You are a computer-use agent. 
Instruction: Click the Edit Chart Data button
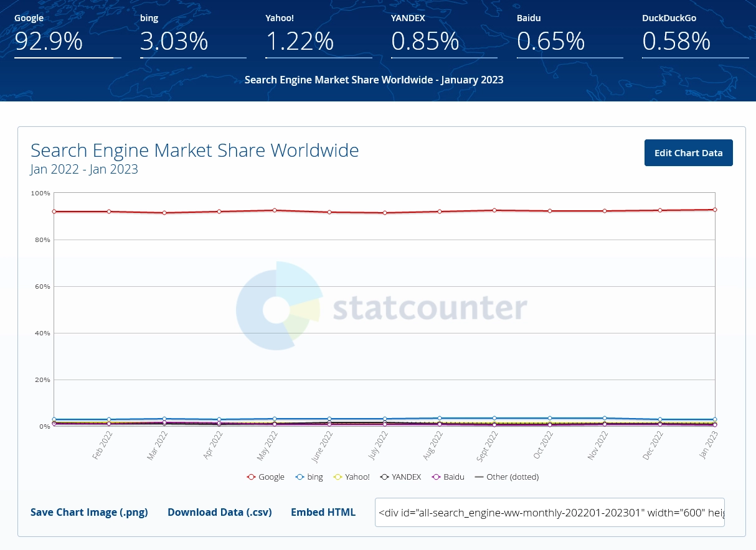688,153
